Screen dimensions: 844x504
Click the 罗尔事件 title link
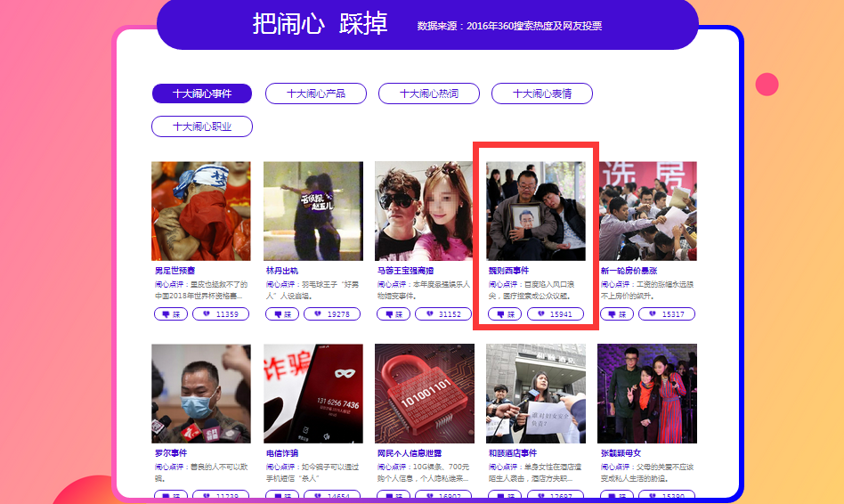coord(171,453)
